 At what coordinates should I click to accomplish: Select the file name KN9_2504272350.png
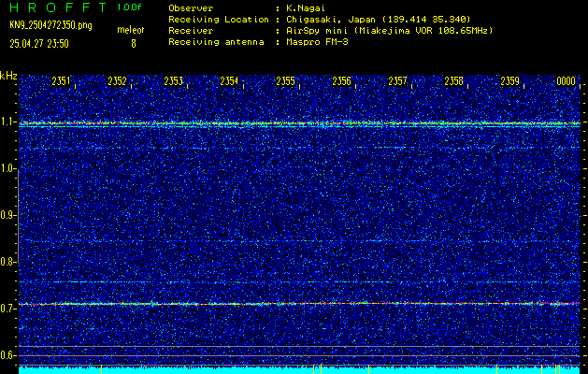tap(50, 25)
